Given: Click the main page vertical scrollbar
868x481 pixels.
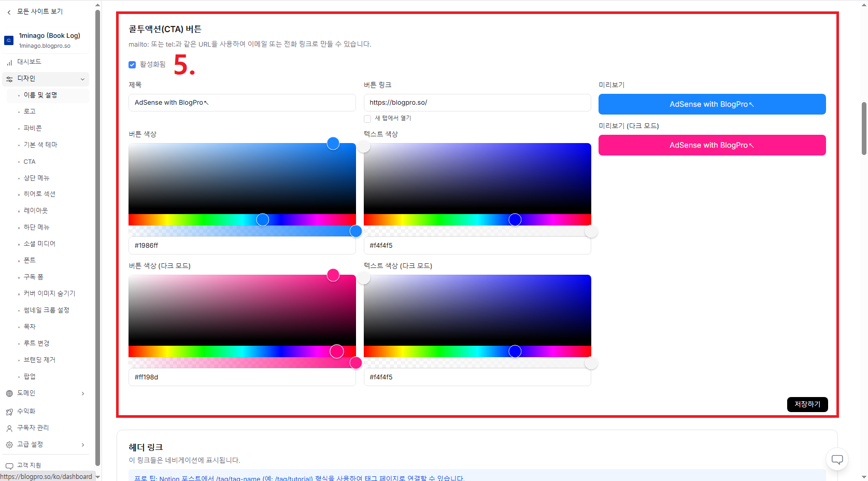Looking at the screenshot, I should pyautogui.click(x=864, y=129).
